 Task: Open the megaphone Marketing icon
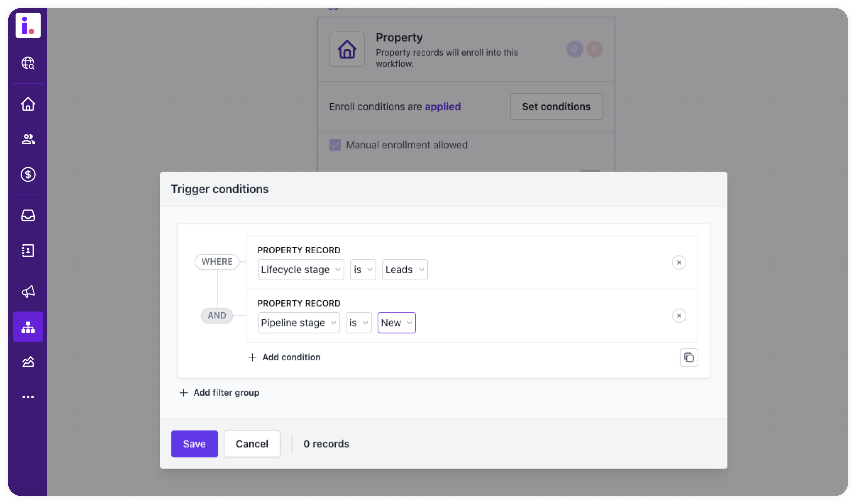click(x=28, y=292)
